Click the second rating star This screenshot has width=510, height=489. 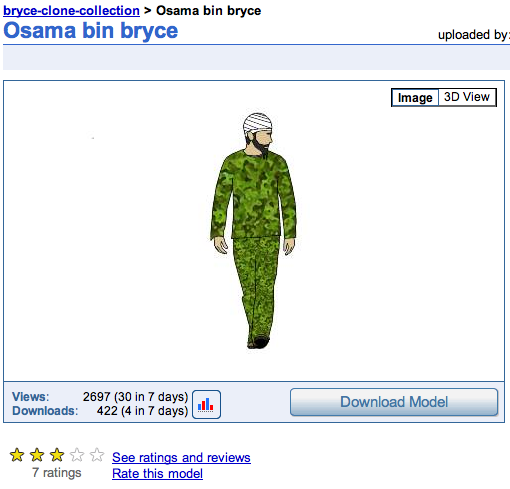(37, 455)
